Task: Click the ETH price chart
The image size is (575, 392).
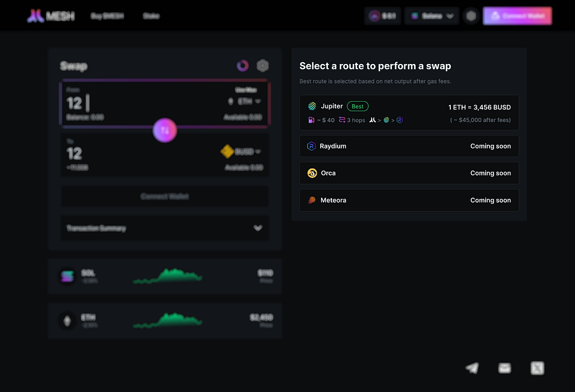Action: (167, 320)
